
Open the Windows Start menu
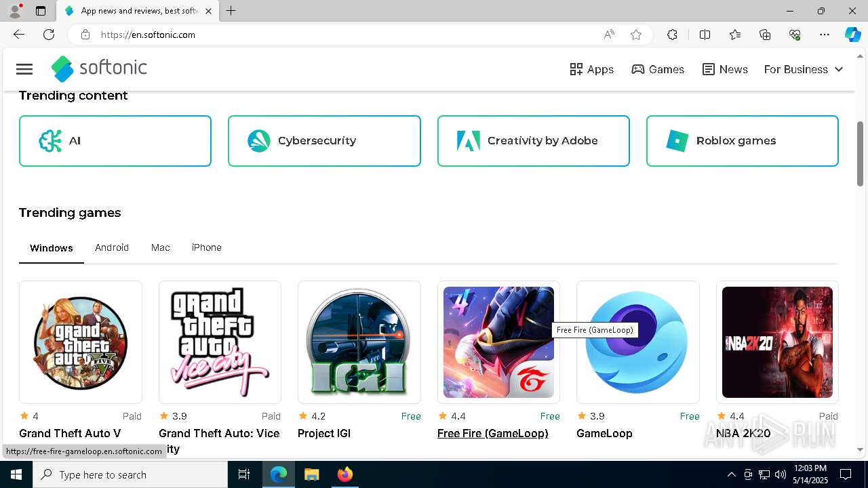tap(16, 474)
